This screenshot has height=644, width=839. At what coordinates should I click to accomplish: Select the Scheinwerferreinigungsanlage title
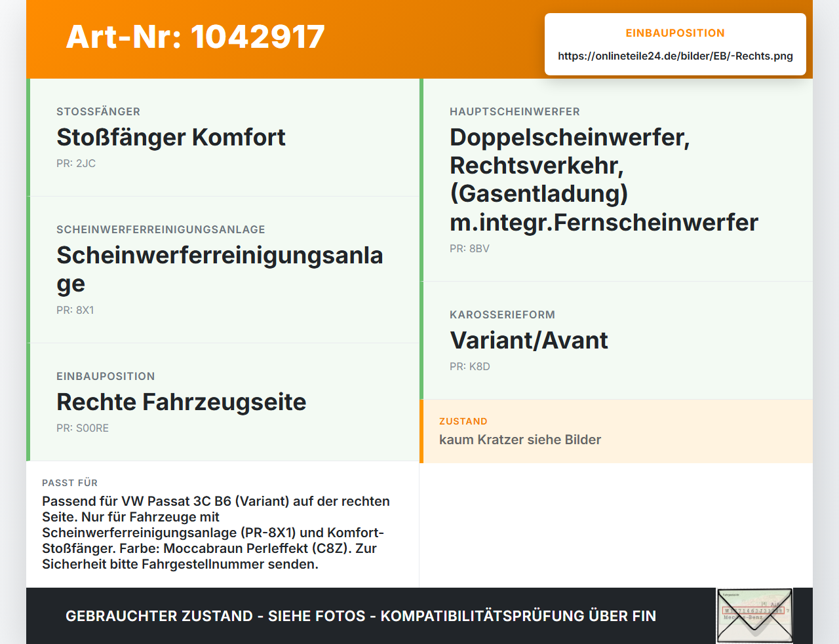coord(220,269)
